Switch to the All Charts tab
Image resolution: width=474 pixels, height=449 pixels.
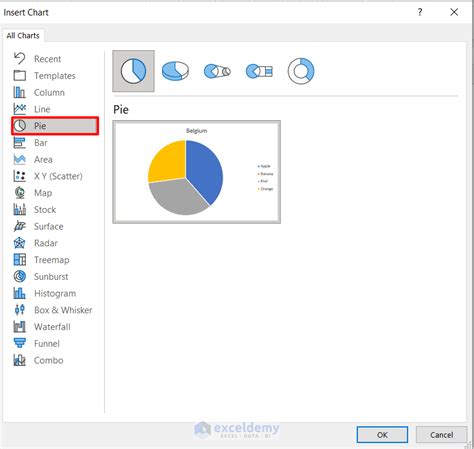(23, 36)
